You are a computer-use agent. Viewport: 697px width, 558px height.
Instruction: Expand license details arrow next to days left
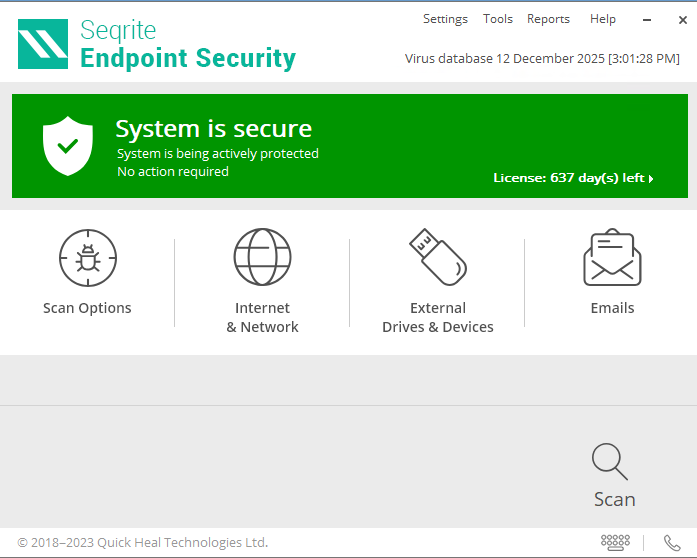[651, 179]
